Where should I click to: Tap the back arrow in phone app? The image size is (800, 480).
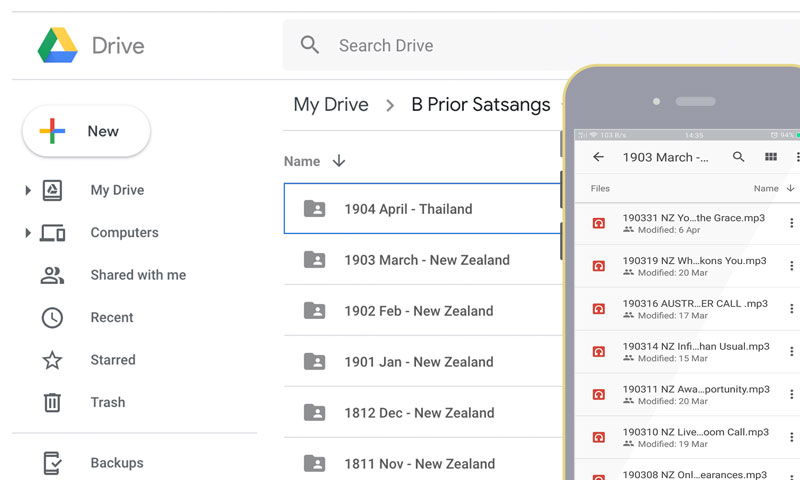click(598, 157)
